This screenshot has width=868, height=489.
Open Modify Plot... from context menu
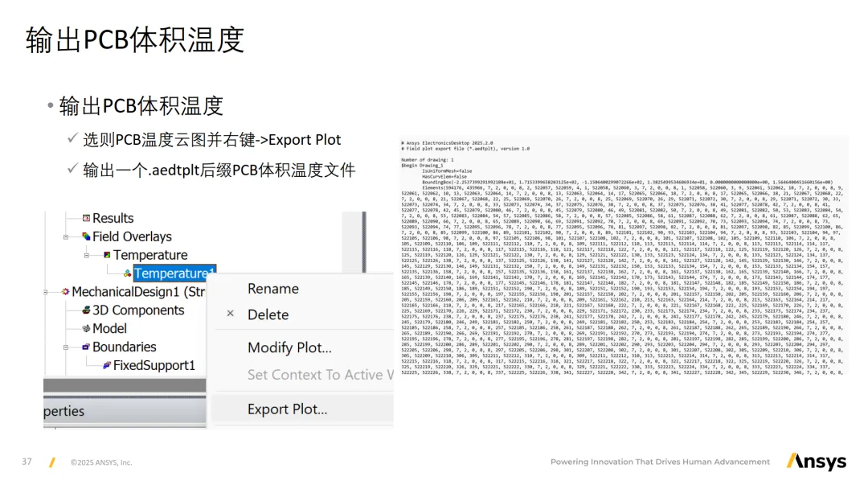(289, 347)
